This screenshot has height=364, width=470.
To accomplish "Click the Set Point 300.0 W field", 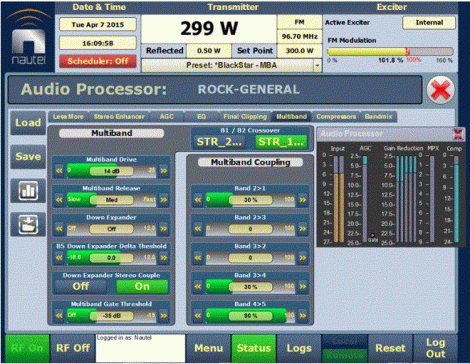I will (x=299, y=51).
